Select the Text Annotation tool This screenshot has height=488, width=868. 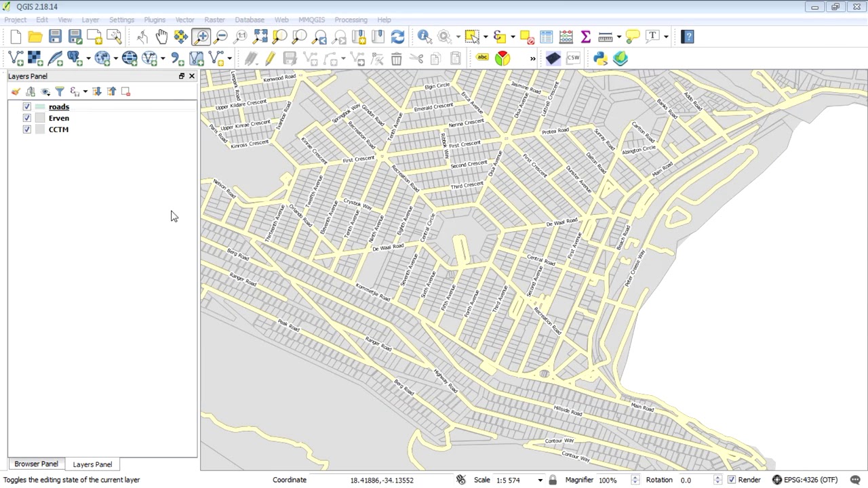point(652,37)
